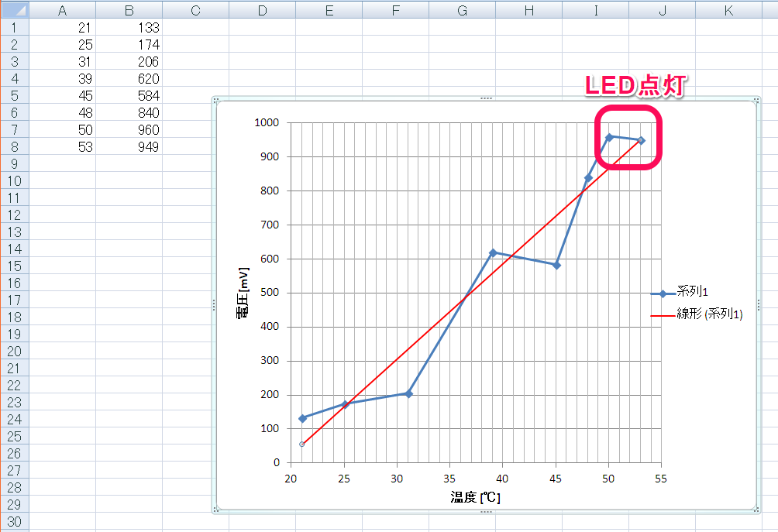Viewport: 778px width, 532px height.
Task: Click the chart's top-center resize handle
Action: pyautogui.click(x=486, y=98)
